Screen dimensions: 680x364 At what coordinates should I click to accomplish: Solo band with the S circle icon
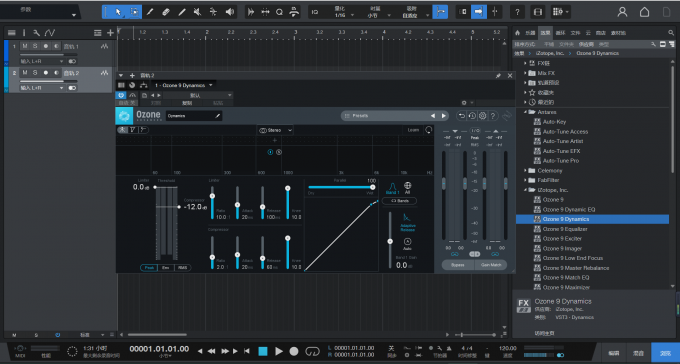click(x=279, y=152)
